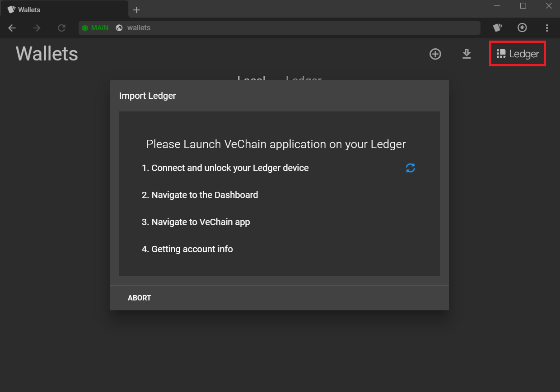This screenshot has height=392, width=560.
Task: Click inside the wallets address bar
Action: 271,28
